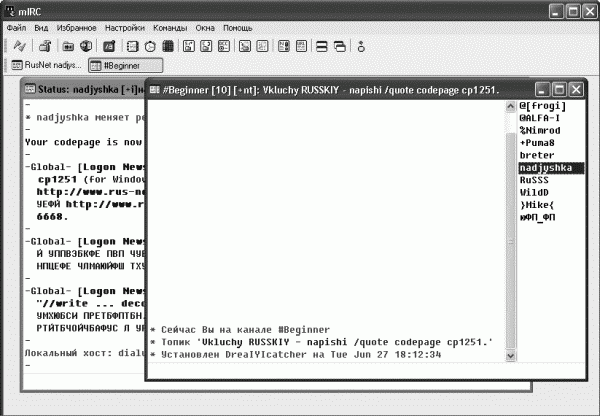Open the Помощь menu
Image resolution: width=600 pixels, height=416 pixels.
238,28
